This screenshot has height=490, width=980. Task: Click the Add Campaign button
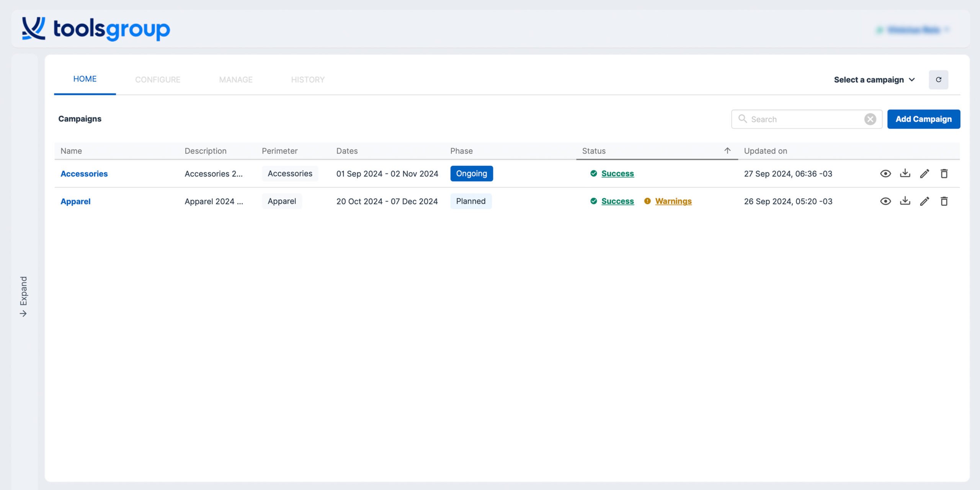tap(923, 119)
